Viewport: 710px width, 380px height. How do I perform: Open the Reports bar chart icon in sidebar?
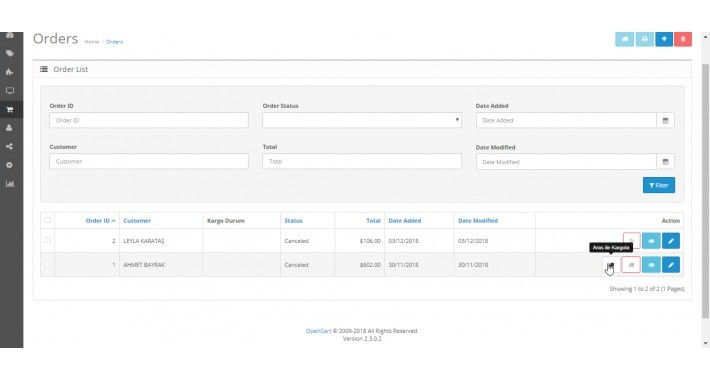click(10, 184)
